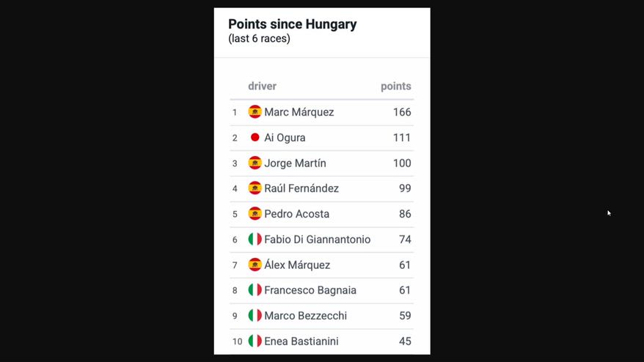Screen dimensions: 644x362
Task: Click the Italian flag beside Enea Bastianini
Action: [x=255, y=341]
